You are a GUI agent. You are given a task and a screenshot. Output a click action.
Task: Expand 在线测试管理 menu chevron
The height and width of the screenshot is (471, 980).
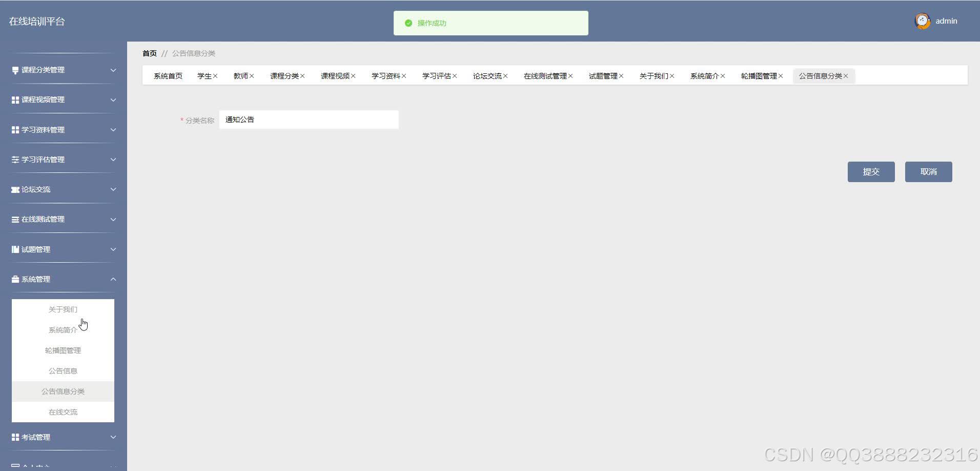[113, 220]
